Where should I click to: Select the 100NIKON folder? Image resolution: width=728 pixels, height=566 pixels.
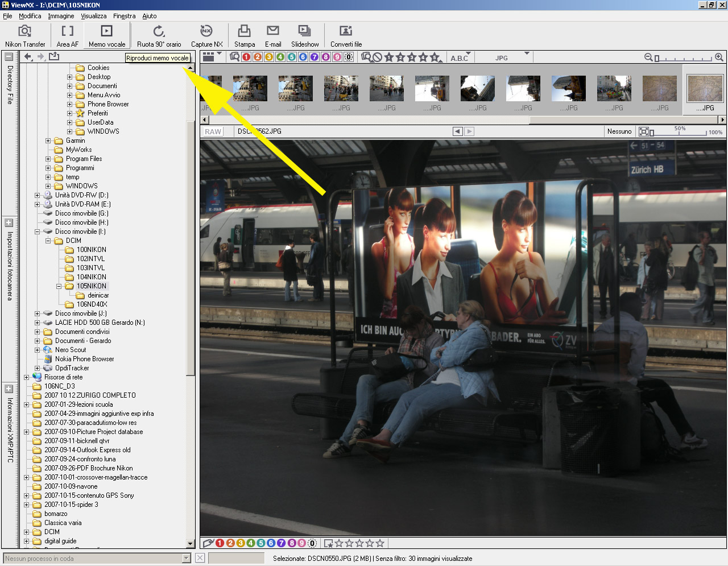click(91, 250)
